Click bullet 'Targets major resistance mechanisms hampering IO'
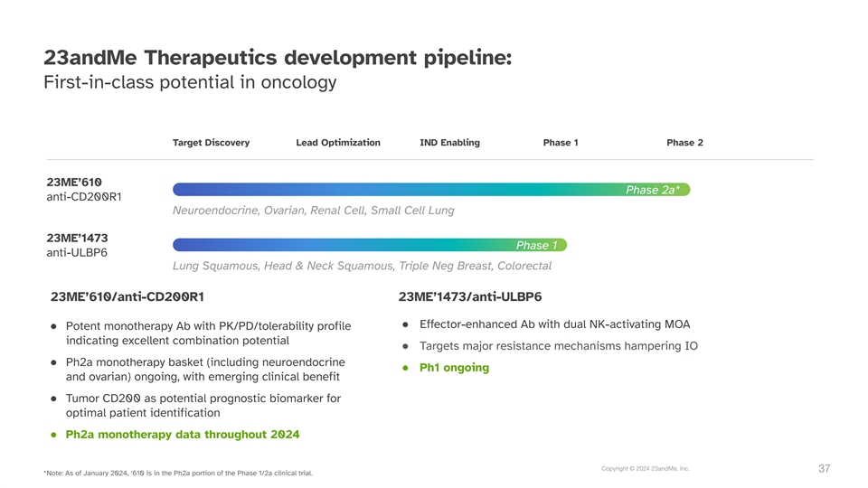 tap(559, 346)
